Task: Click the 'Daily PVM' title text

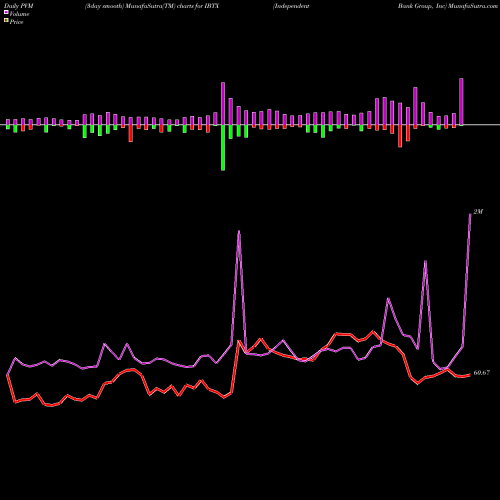Action: tap(19, 6)
